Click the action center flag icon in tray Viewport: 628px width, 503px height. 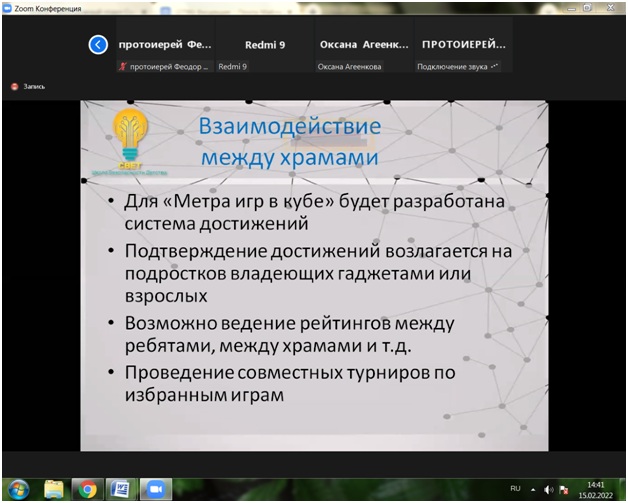(565, 489)
